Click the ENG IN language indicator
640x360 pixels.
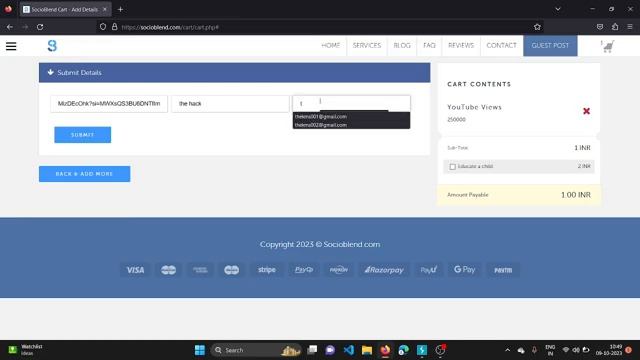pos(550,350)
